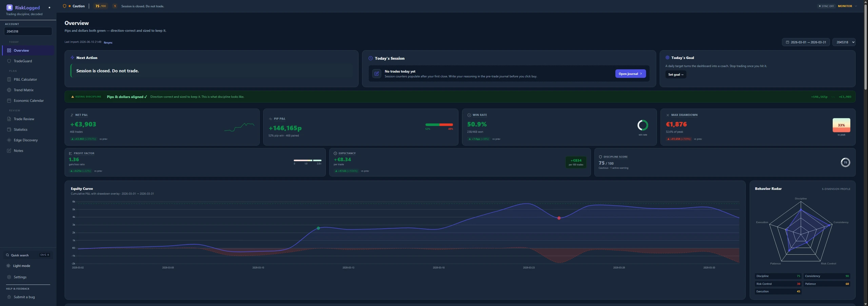
Task: Click the 75/100 score badge in top bar
Action: 100,6
